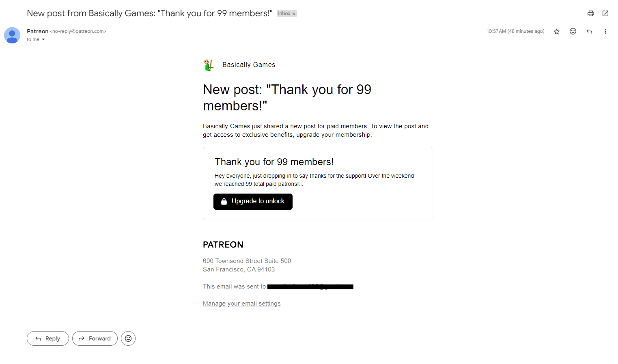Expand recipient details next to "to me"
The width and height of the screenshot is (618, 364).
click(x=43, y=40)
